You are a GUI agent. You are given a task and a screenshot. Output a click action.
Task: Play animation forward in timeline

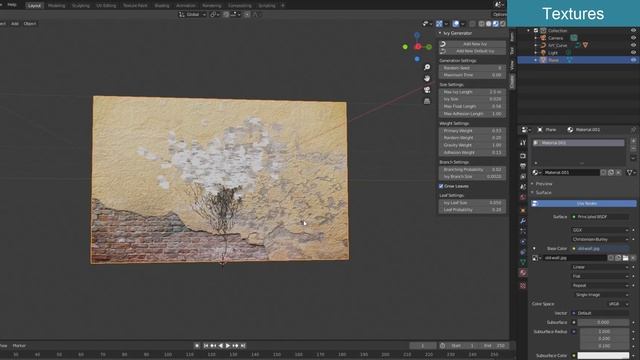tap(228, 346)
